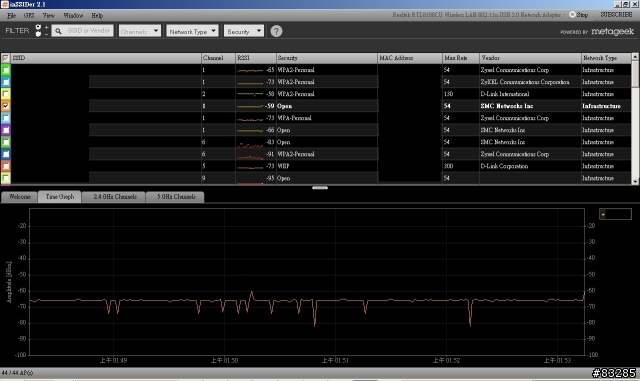Image resolution: width=640 pixels, height=381 pixels.
Task: Click the metageek logo
Action: click(x=612, y=31)
